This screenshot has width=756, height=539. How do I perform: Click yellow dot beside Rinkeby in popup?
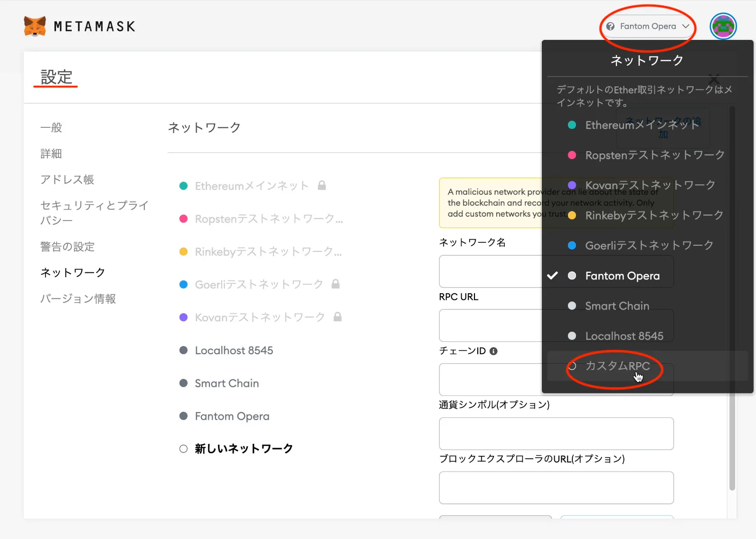click(x=572, y=215)
